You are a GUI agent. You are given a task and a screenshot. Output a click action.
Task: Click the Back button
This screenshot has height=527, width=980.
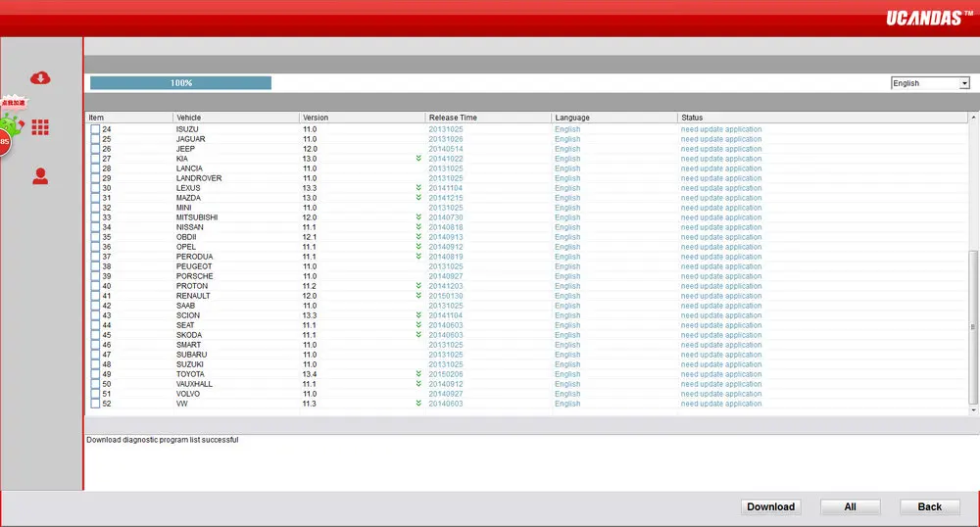pyautogui.click(x=929, y=507)
